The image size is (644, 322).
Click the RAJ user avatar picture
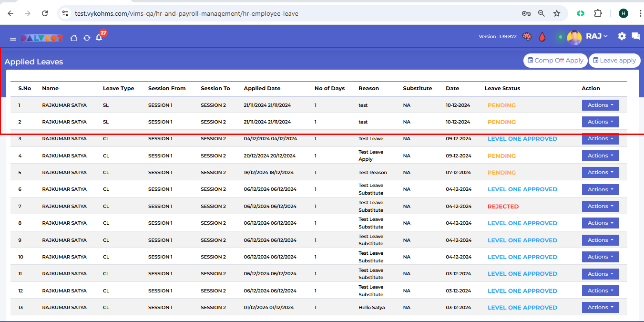pyautogui.click(x=574, y=37)
